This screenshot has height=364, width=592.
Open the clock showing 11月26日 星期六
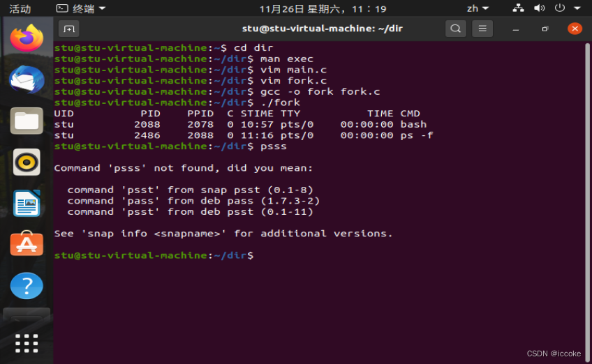(x=323, y=8)
